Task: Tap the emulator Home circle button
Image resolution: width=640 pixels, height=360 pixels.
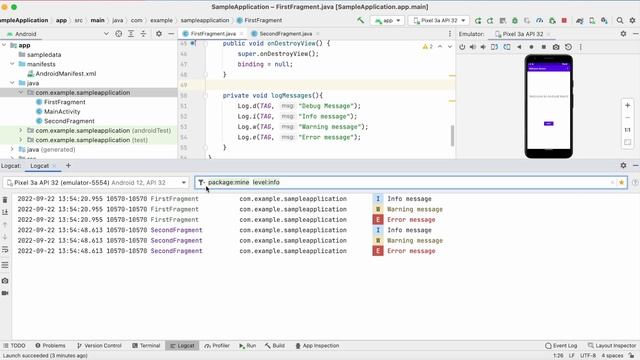Action: (x=531, y=47)
